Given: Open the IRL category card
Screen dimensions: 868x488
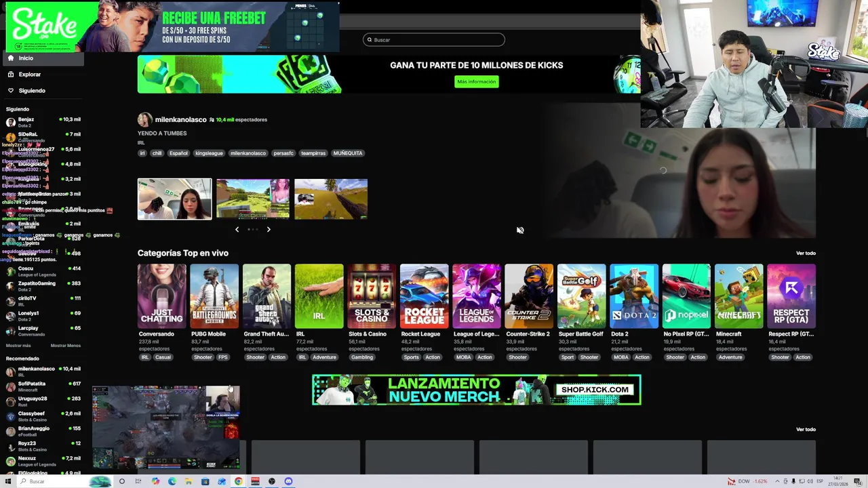Looking at the screenshot, I should [x=319, y=296].
